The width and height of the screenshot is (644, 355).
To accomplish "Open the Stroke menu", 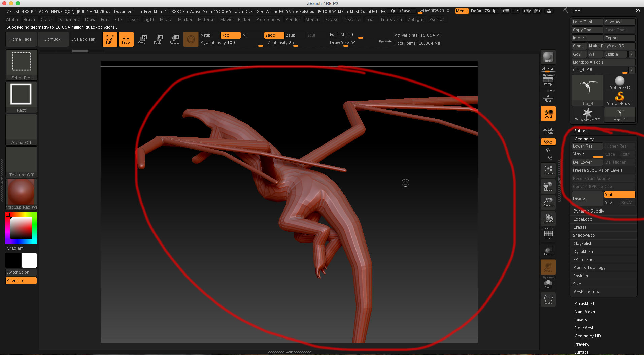I will 332,20.
